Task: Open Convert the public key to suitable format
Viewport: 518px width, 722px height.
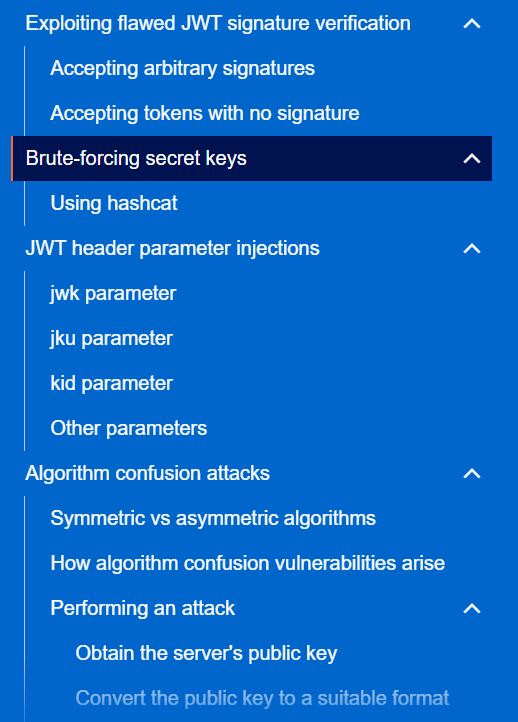Action: coord(262,698)
